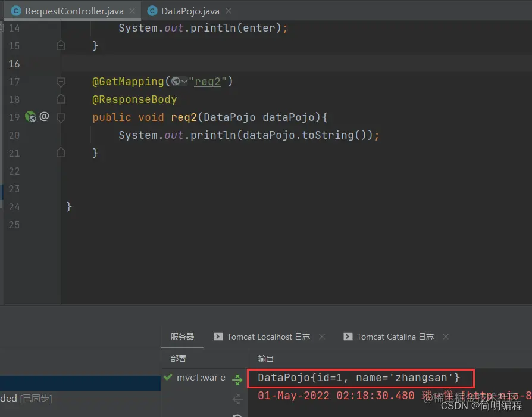Click the DataPojo parameter type on line 19

229,117
